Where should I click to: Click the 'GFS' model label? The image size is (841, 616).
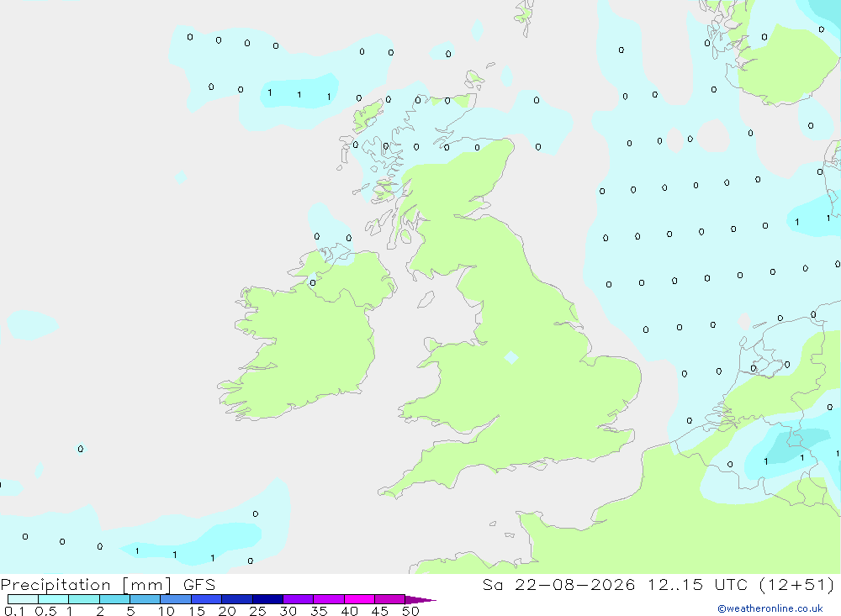tap(199, 585)
